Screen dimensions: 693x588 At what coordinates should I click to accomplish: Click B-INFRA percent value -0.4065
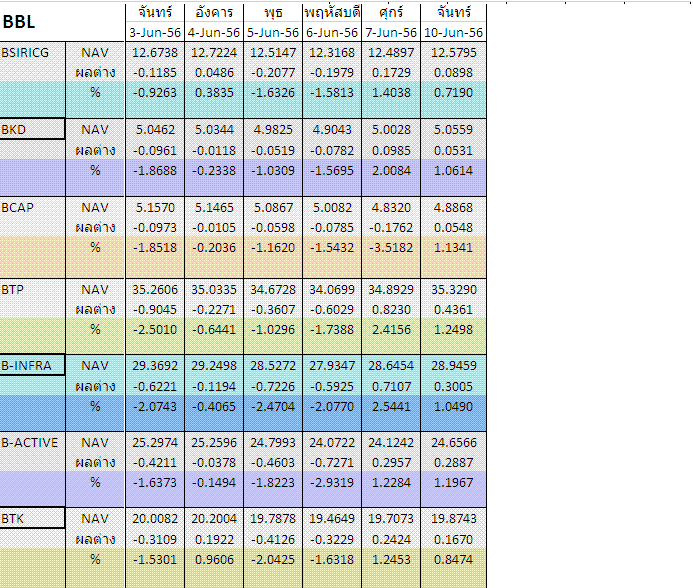[214, 406]
